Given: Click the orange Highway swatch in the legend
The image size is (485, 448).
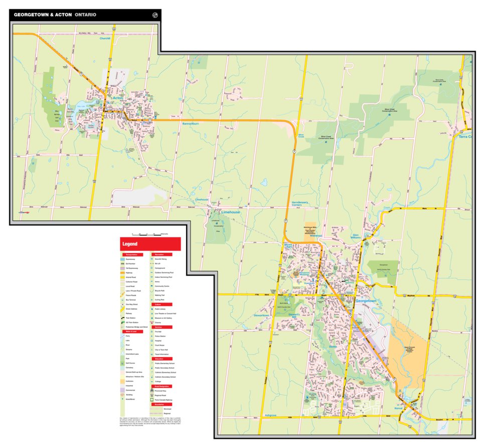Looking at the screenshot, I should [123, 272].
